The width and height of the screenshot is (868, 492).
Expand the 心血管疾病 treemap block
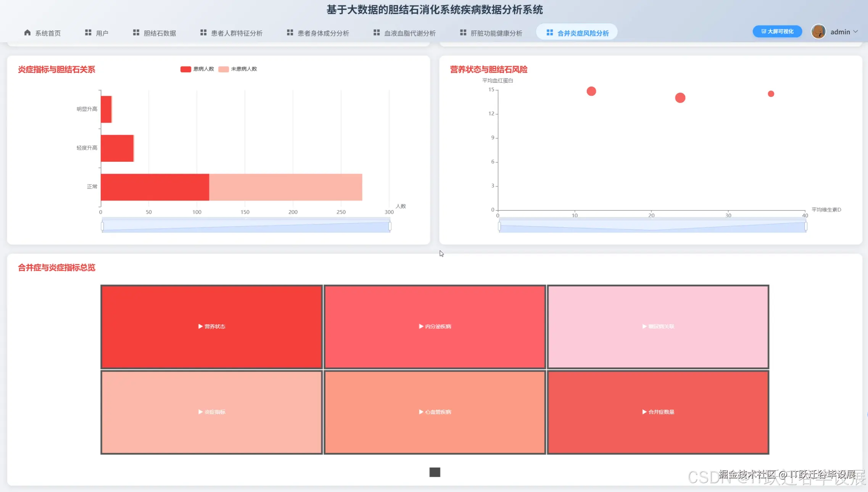[x=435, y=412]
